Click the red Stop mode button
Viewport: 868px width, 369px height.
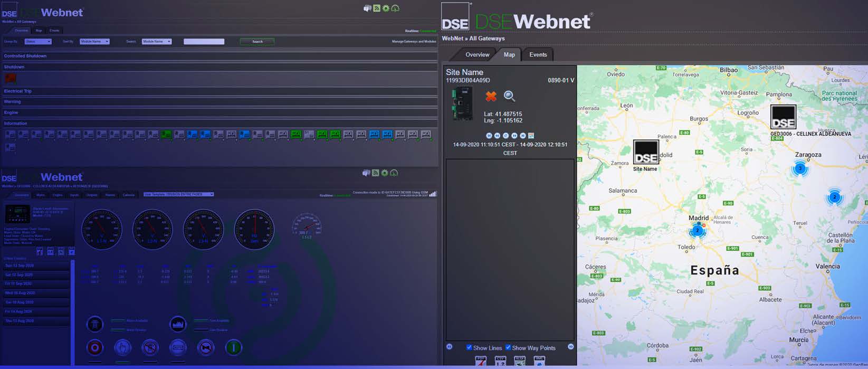pos(95,347)
